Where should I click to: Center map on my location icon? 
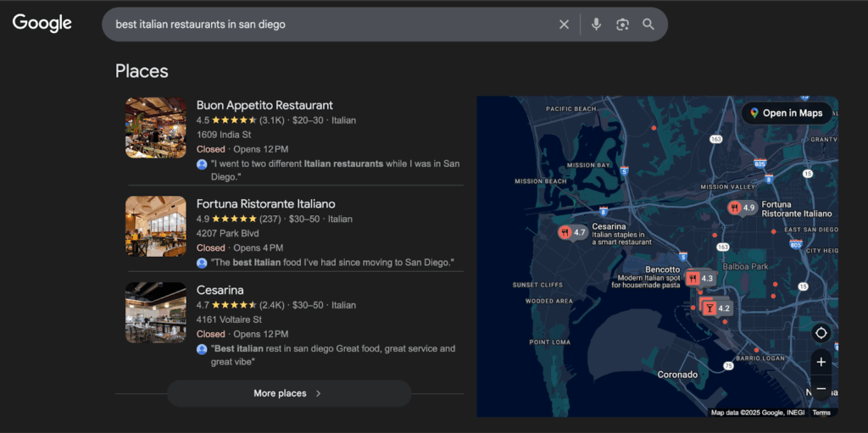coord(820,332)
